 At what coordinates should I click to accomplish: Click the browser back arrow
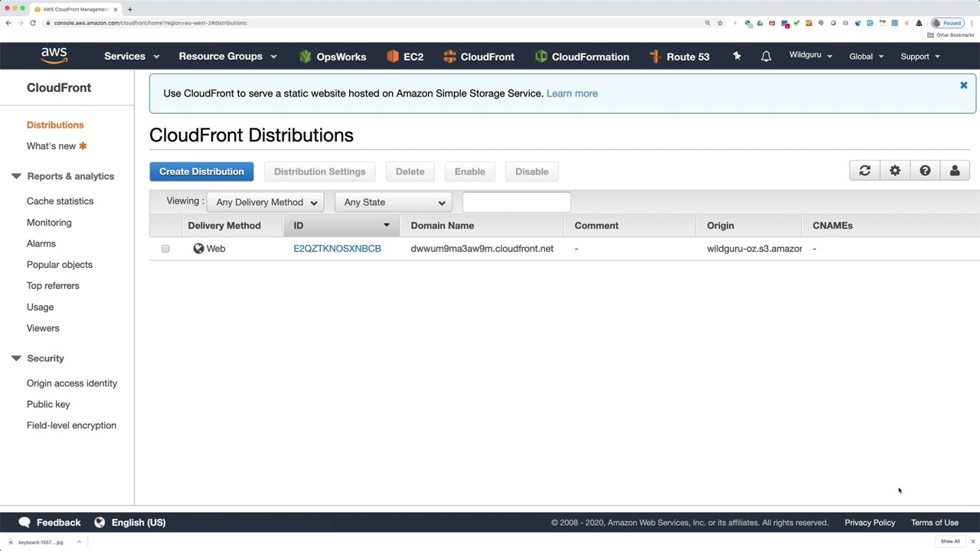pyautogui.click(x=8, y=23)
